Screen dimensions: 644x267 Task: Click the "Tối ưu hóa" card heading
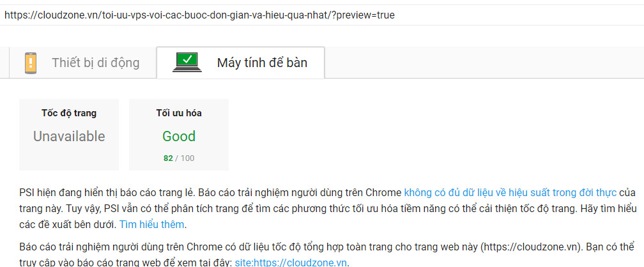(179, 113)
